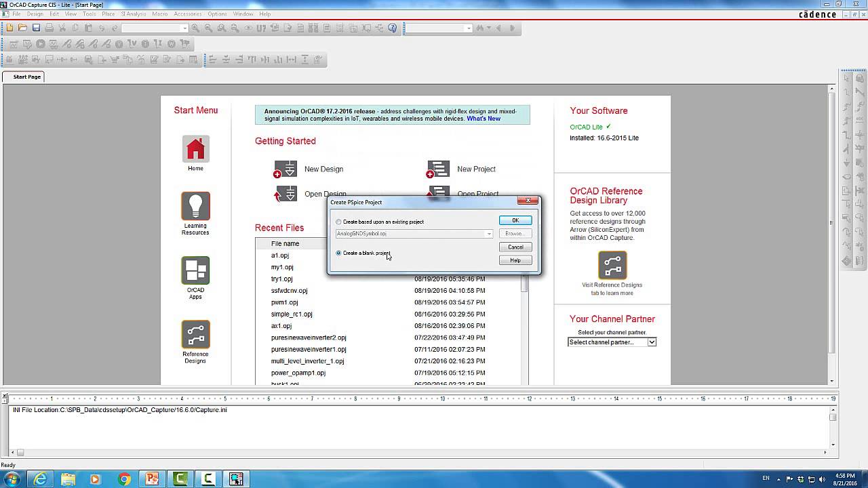This screenshot has height=488, width=868.
Task: Open the Place menu
Action: coord(108,14)
